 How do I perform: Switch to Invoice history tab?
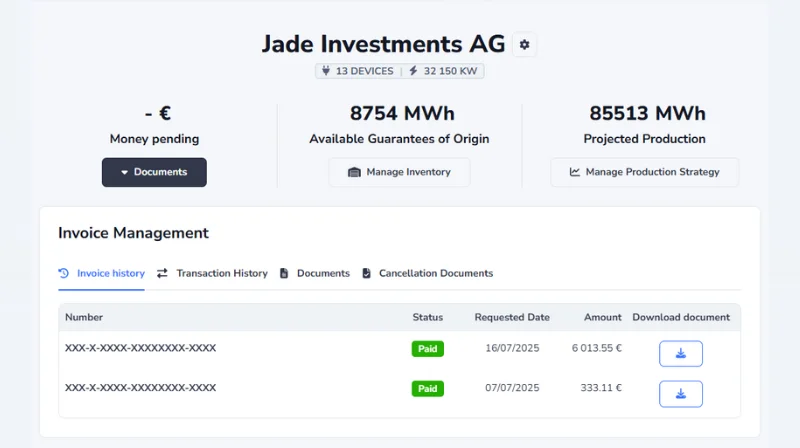click(102, 273)
